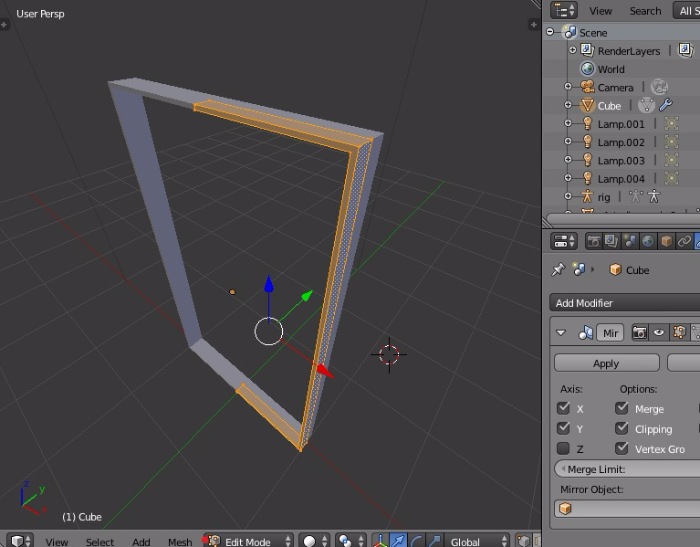Viewport: 700px width, 547px height.
Task: Click the armature data icon on rig row
Action: click(635, 196)
